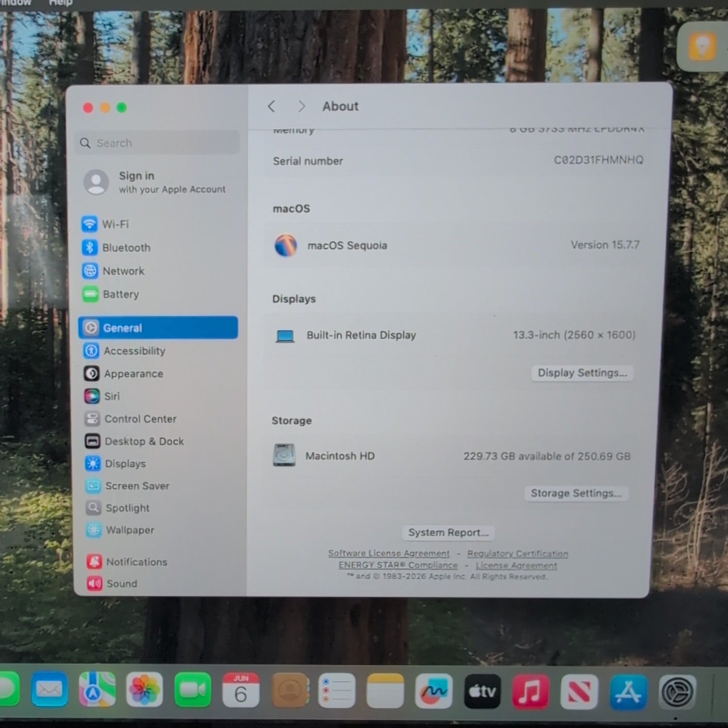Image resolution: width=728 pixels, height=728 pixels.
Task: Click the serial number value C02D31FHMNHQ
Action: click(599, 160)
